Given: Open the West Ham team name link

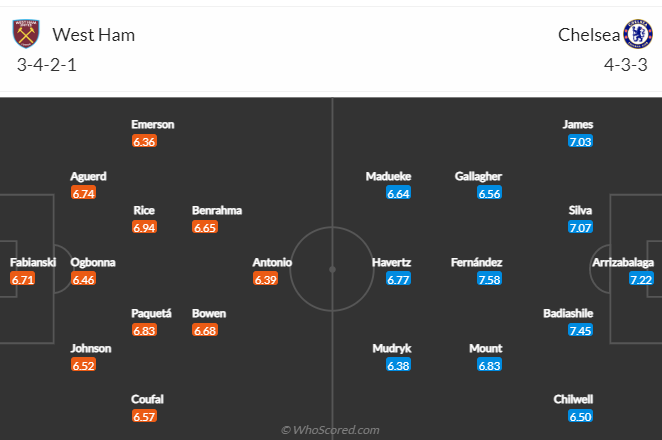Looking at the screenshot, I should coord(94,35).
